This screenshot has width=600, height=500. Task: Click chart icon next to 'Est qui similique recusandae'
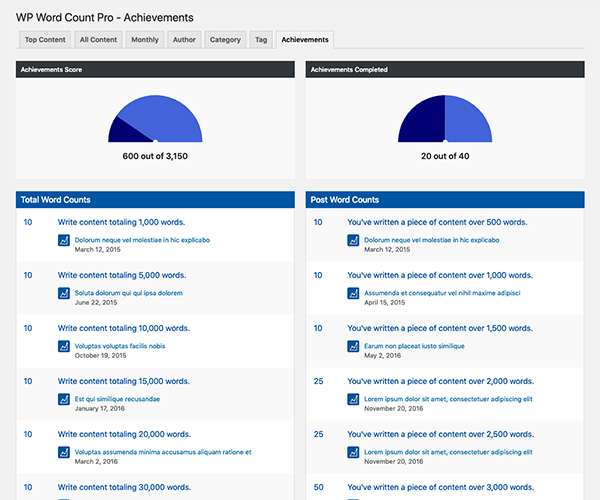pos(64,399)
